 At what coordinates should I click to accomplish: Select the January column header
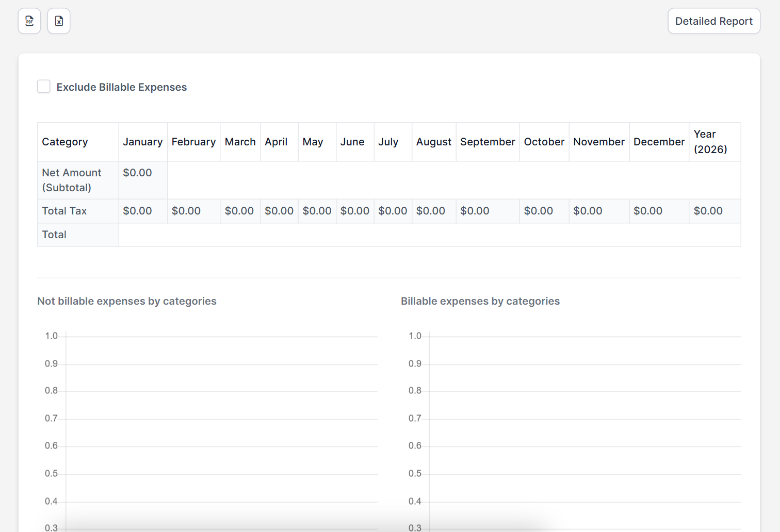tap(143, 142)
